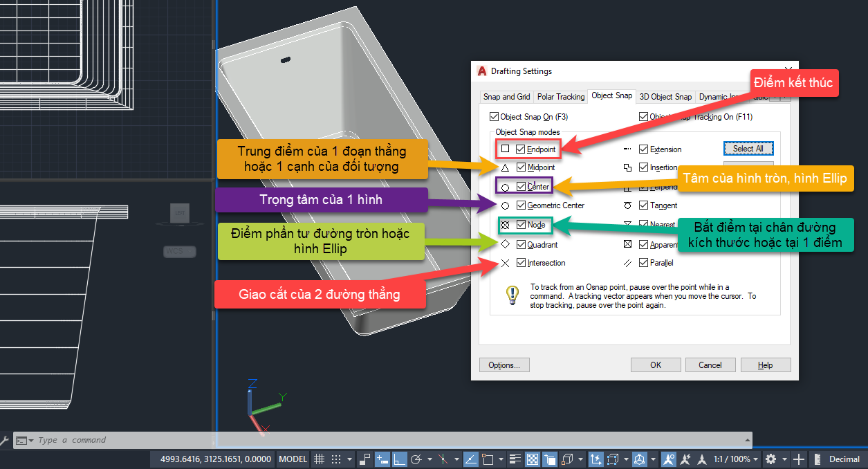Viewport: 868px width, 469px height.
Task: Toggle Ortho Mode icon in status bar
Action: 398,459
